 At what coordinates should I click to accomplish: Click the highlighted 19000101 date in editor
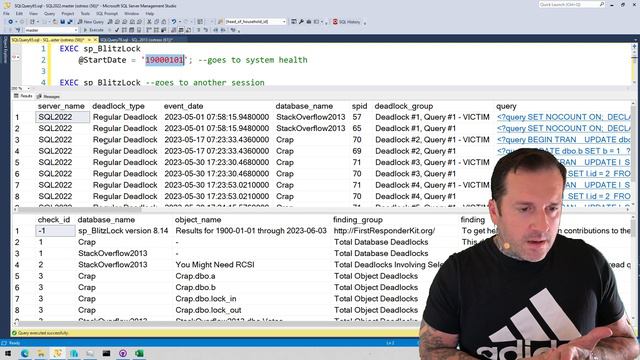click(164, 60)
